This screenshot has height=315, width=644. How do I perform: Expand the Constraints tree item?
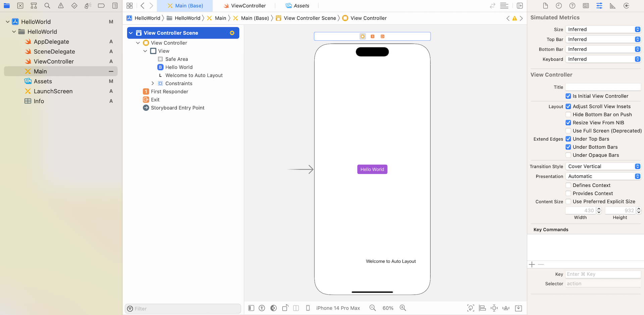click(153, 84)
